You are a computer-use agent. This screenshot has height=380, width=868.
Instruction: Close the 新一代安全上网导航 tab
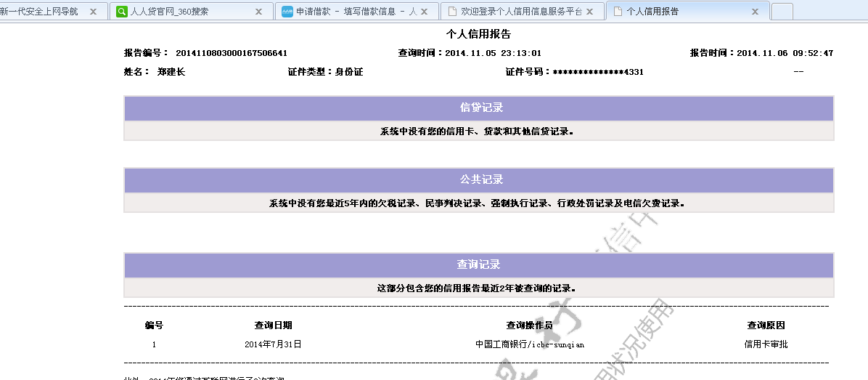coord(93,12)
